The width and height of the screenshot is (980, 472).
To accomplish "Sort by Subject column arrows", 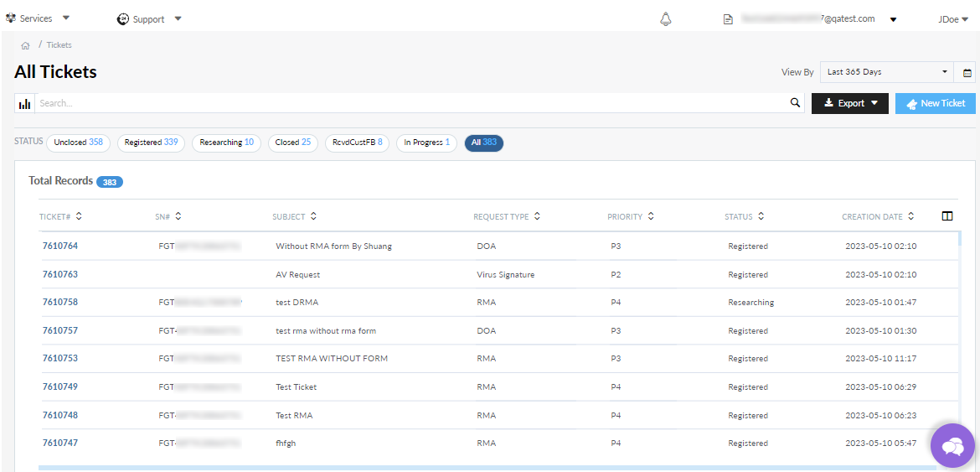I will pyautogui.click(x=314, y=216).
